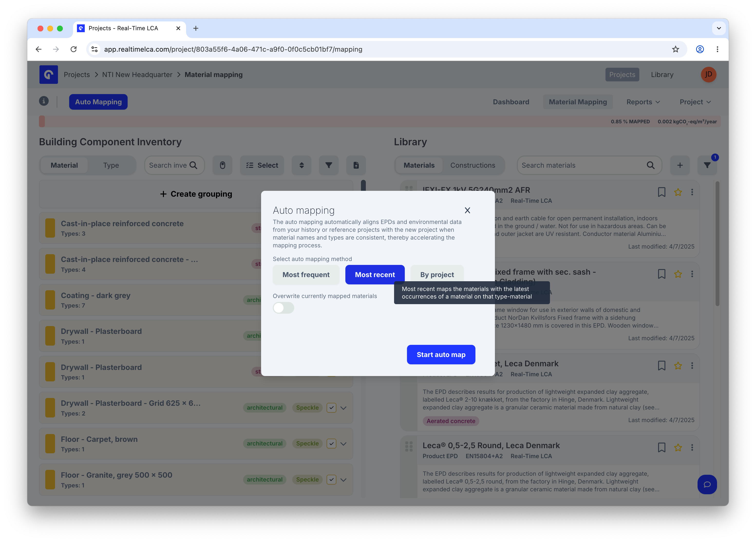Click architectural tag on Floor - Granite row
Image resolution: width=756 pixels, height=542 pixels.
264,479
